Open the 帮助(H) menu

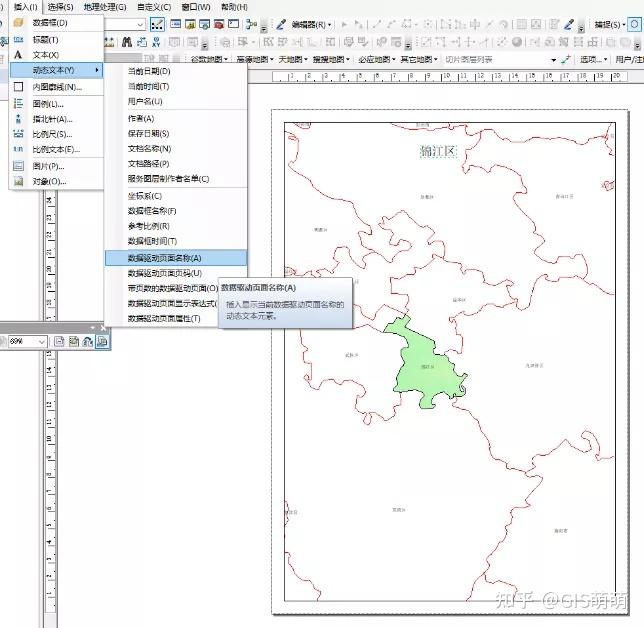pos(234,7)
